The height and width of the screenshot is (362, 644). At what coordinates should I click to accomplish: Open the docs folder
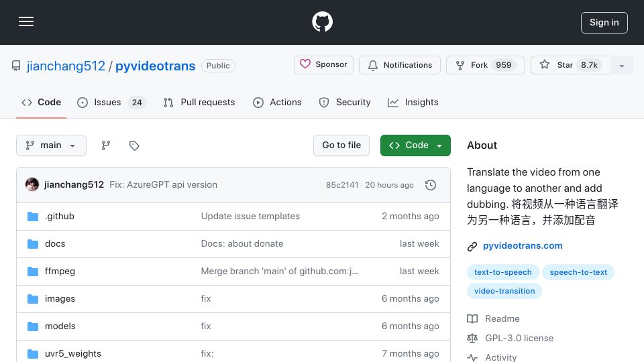click(x=55, y=244)
